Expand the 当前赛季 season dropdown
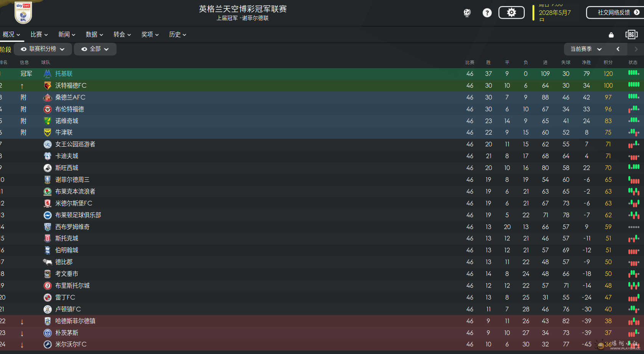This screenshot has height=354, width=644. [586, 49]
